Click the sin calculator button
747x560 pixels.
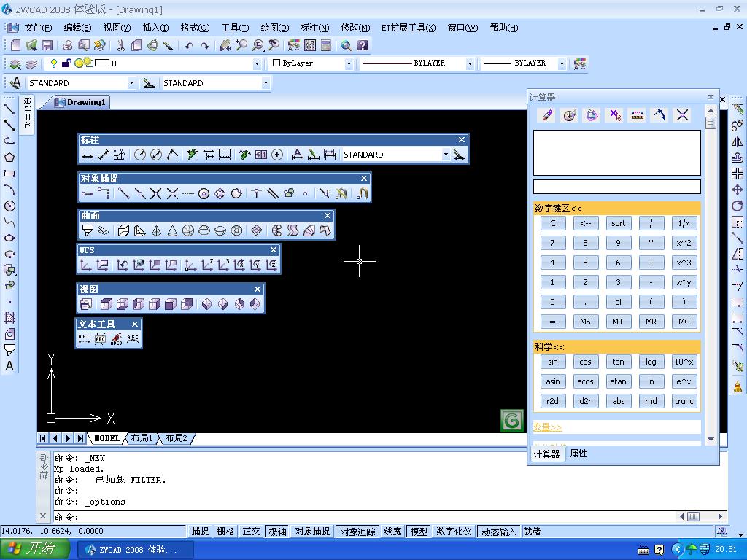[553, 362]
